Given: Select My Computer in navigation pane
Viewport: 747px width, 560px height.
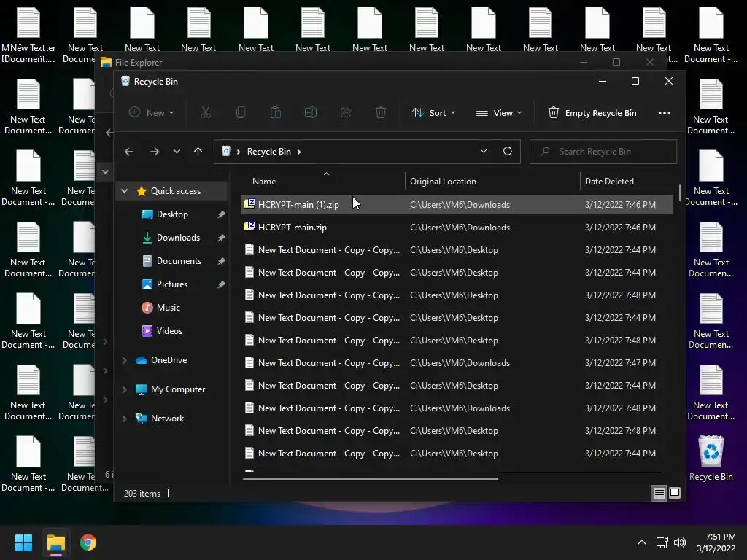Looking at the screenshot, I should point(178,389).
